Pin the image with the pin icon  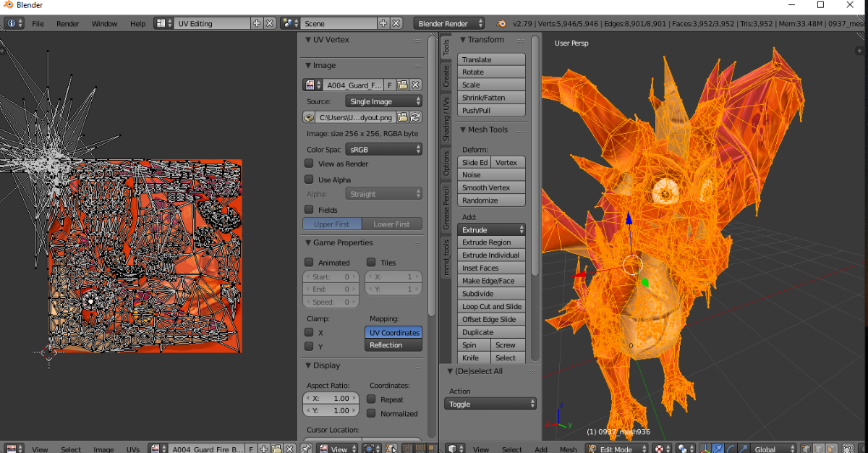point(306,449)
